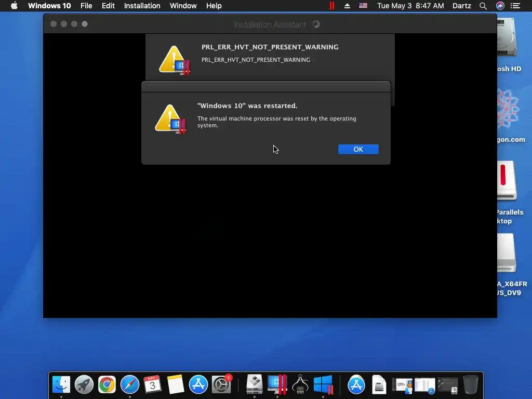This screenshot has height=399, width=532.
Task: Open the blue App Store icon in the Dock
Action: tap(198, 385)
